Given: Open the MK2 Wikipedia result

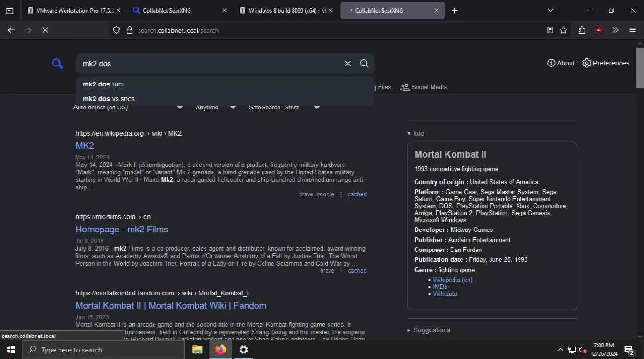Looking at the screenshot, I should [85, 145].
